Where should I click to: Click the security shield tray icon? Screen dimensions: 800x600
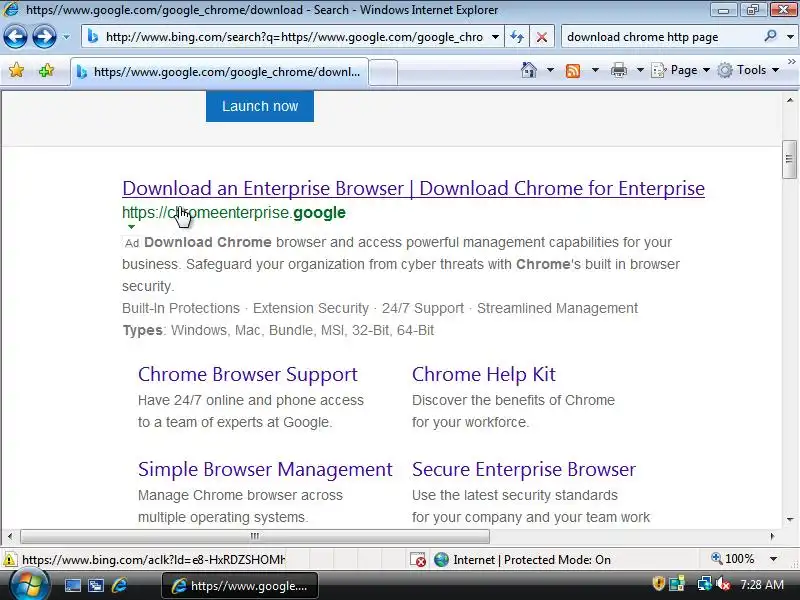658,583
